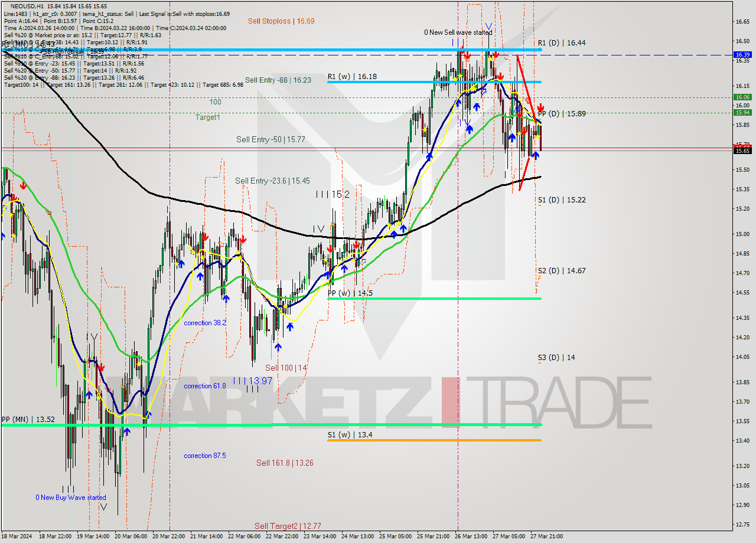Image resolution: width=756 pixels, height=543 pixels.
Task: Click the correction 38.2 label
Action: tap(204, 323)
